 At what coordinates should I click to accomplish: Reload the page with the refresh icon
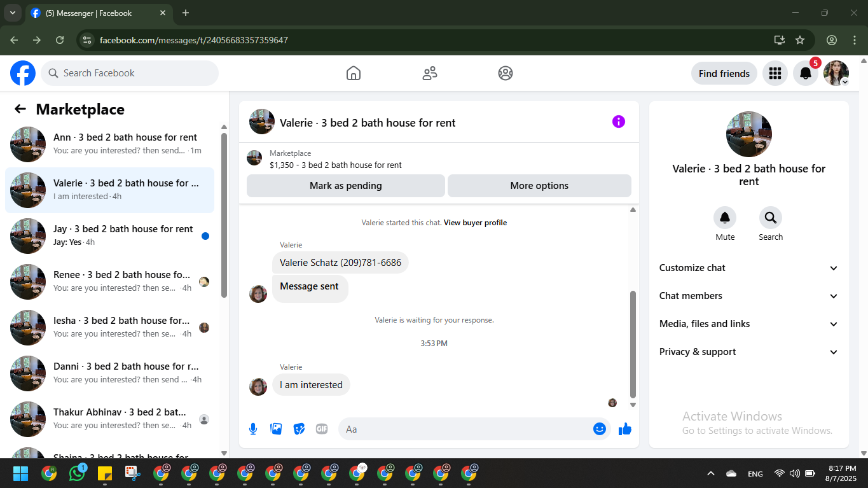(x=60, y=40)
